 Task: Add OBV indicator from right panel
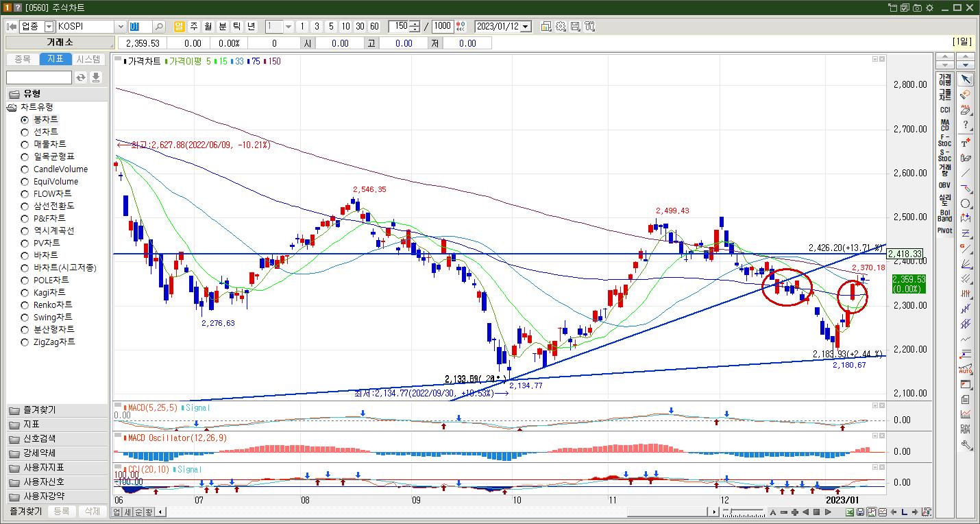point(944,185)
